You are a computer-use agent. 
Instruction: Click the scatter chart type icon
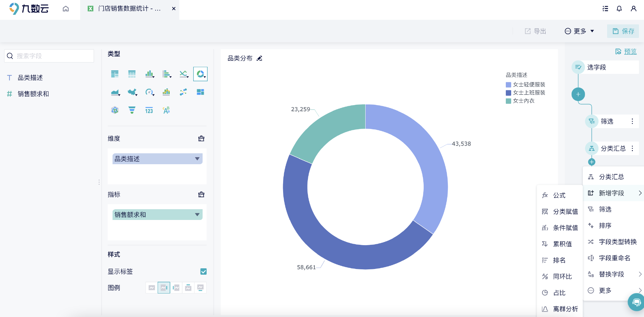click(x=183, y=92)
